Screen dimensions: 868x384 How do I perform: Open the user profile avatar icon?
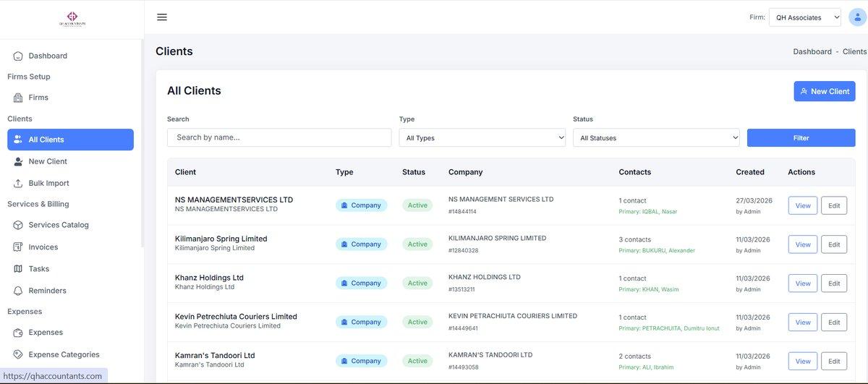pyautogui.click(x=856, y=17)
